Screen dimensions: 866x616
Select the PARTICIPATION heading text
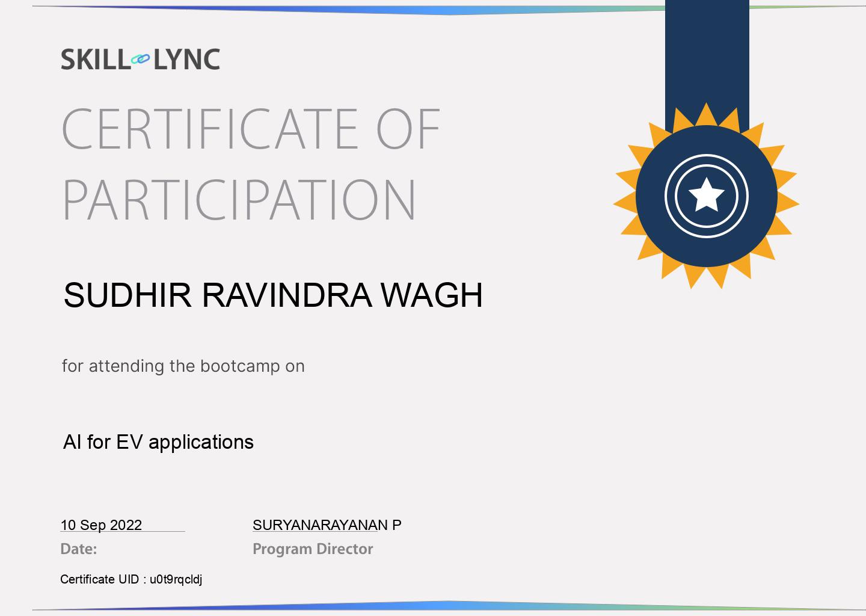pos(239,200)
